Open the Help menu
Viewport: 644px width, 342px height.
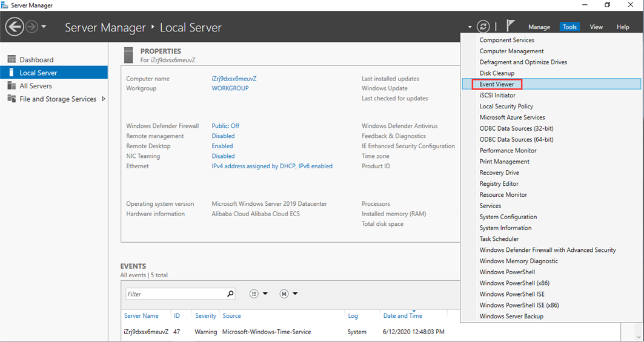(623, 27)
